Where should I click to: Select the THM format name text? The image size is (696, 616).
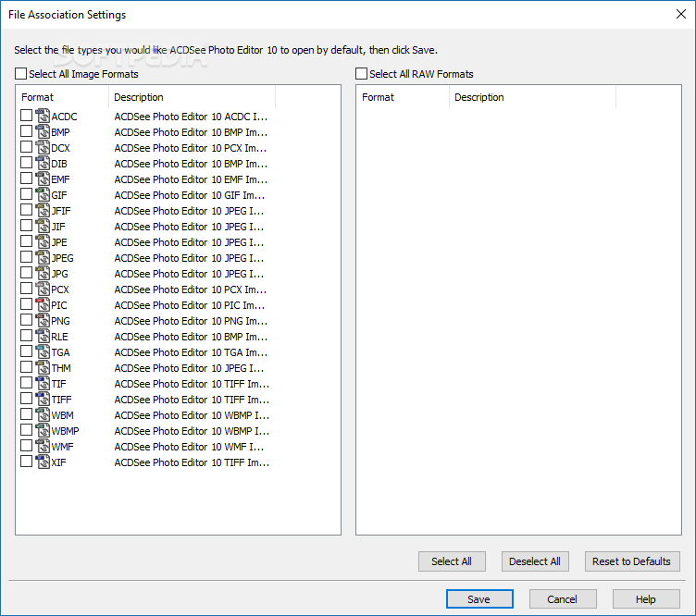(61, 368)
